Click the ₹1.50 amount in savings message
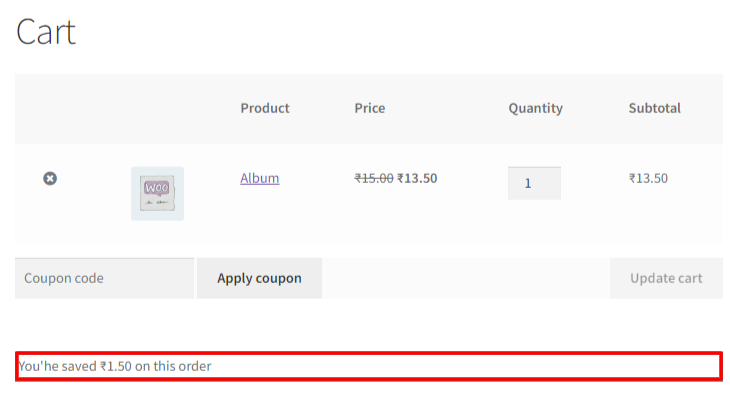730x395 pixels. pos(116,366)
